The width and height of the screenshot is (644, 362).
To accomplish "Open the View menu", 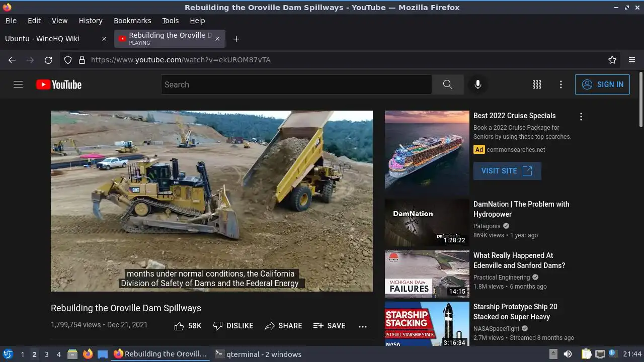I will coord(59,21).
